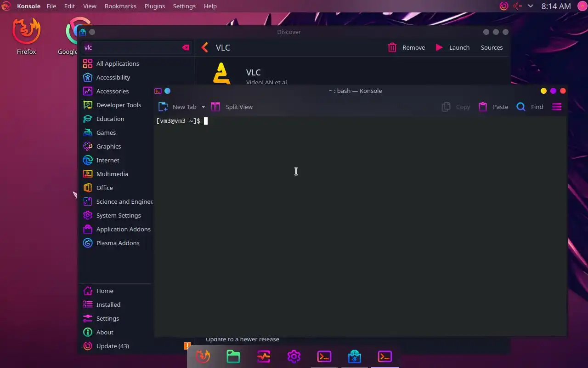Click Launch in the Discover VLC page
Viewport: 588px width, 368px height.
pyautogui.click(x=452, y=47)
